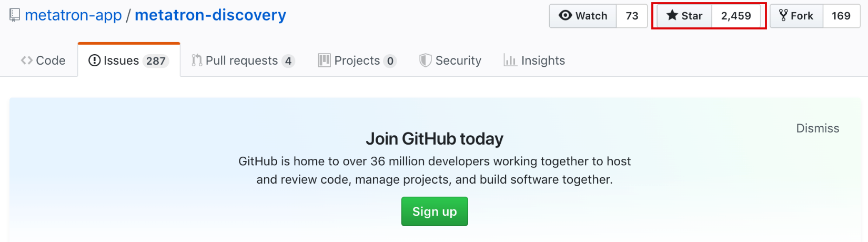Screen dimensions: 868x242
Task: Open Pull requests tab
Action: coord(243,60)
